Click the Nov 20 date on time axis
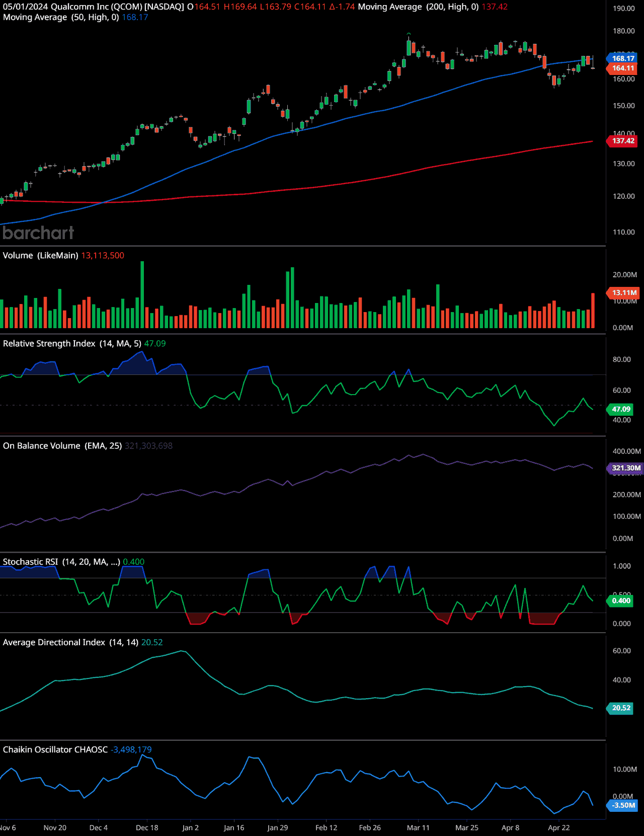This screenshot has height=836, width=644. [x=55, y=827]
